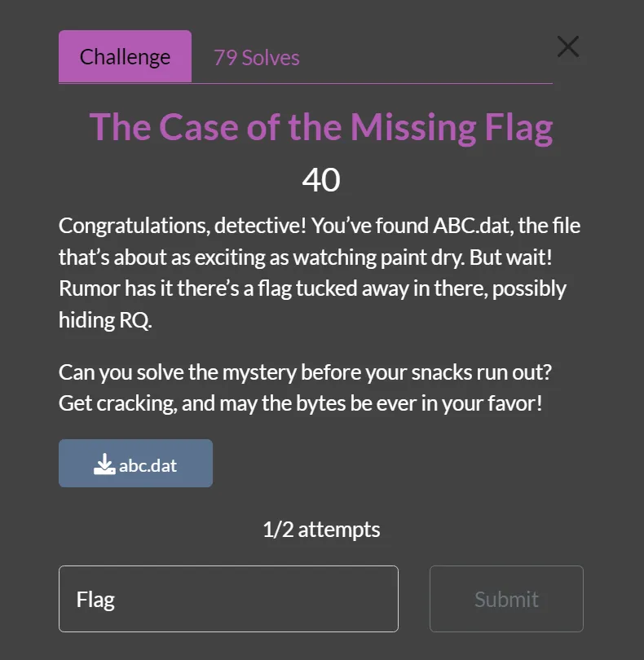Click the words 'Rumor has it'

(x=113, y=288)
